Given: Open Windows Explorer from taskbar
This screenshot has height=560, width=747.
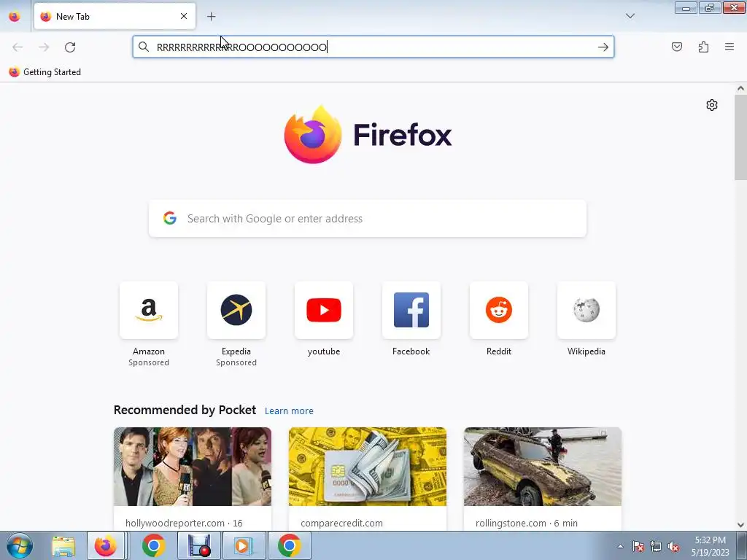Looking at the screenshot, I should (63, 546).
